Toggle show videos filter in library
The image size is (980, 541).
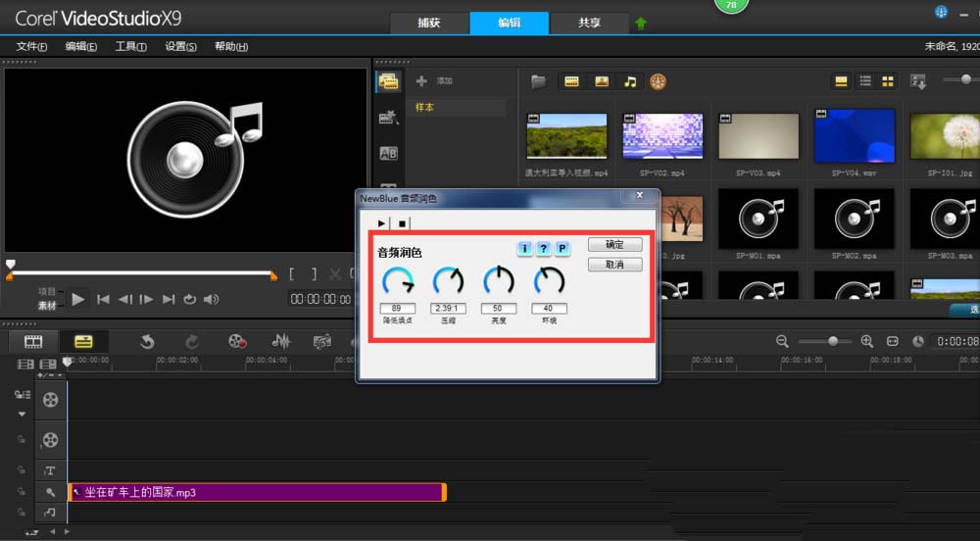pos(571,81)
